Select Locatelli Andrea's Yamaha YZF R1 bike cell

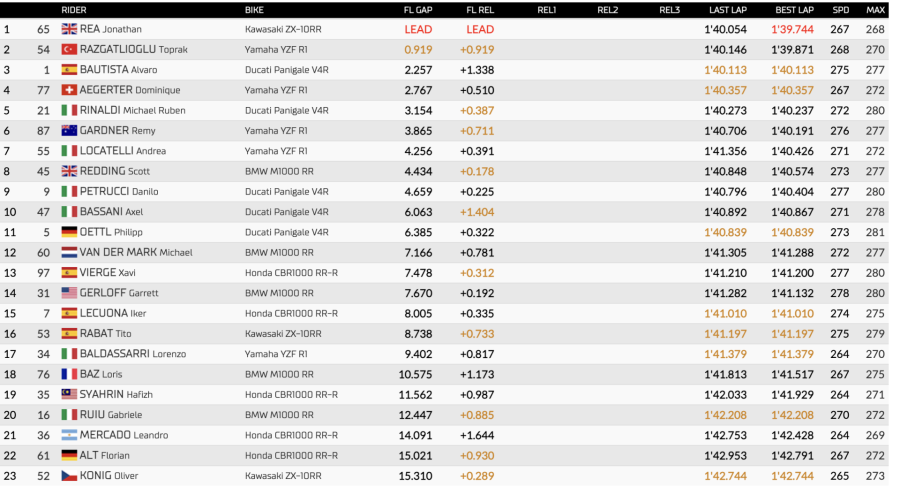pos(276,151)
